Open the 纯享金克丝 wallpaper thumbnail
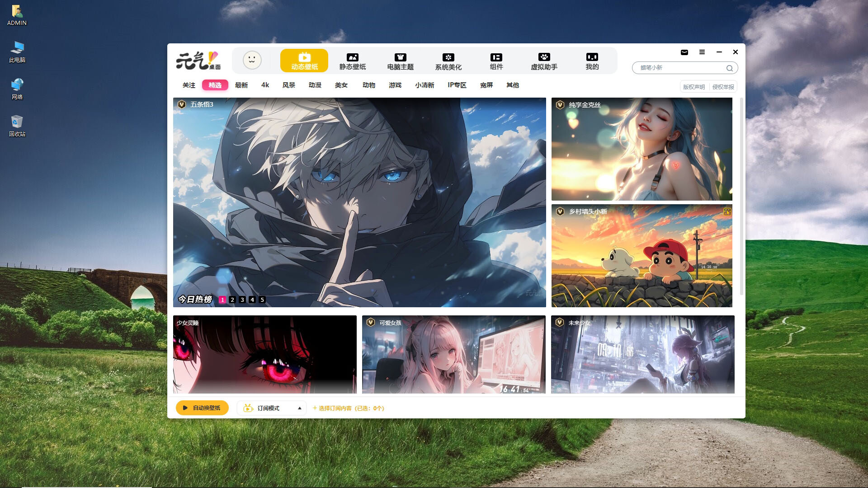Screen dimensions: 868x488 (x=642, y=149)
